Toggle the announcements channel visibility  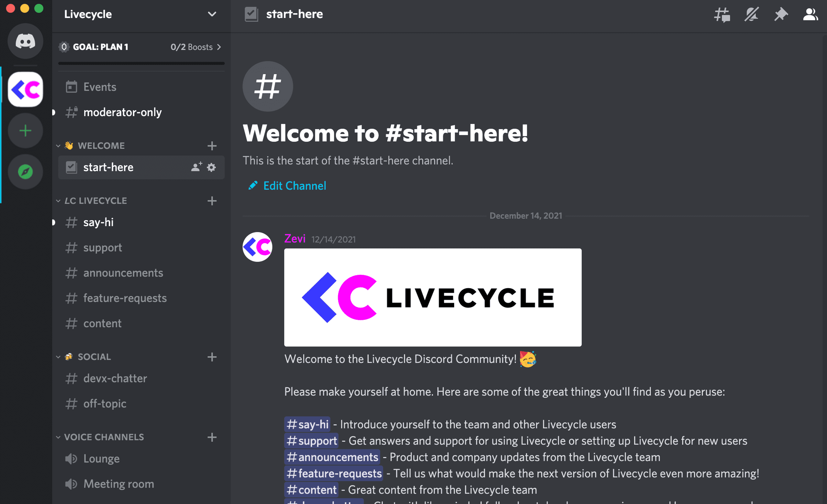[123, 273]
